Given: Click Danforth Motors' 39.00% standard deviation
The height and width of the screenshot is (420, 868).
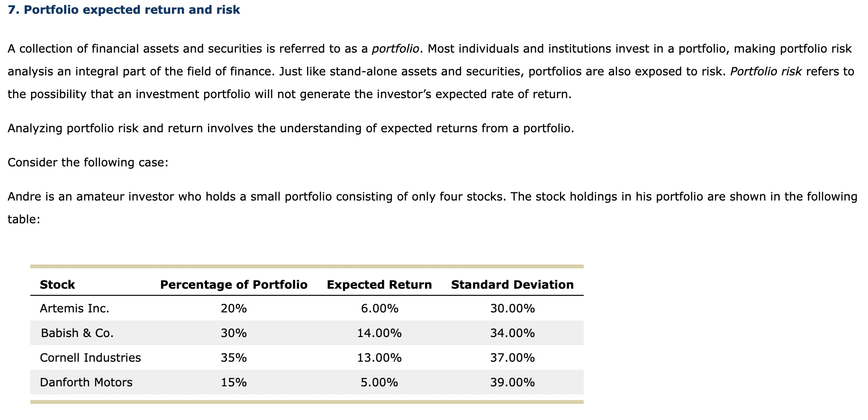Looking at the screenshot, I should click(512, 383).
